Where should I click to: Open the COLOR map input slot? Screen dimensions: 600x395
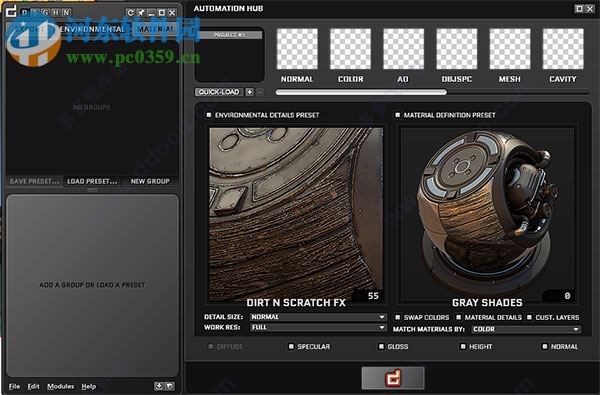tap(351, 49)
